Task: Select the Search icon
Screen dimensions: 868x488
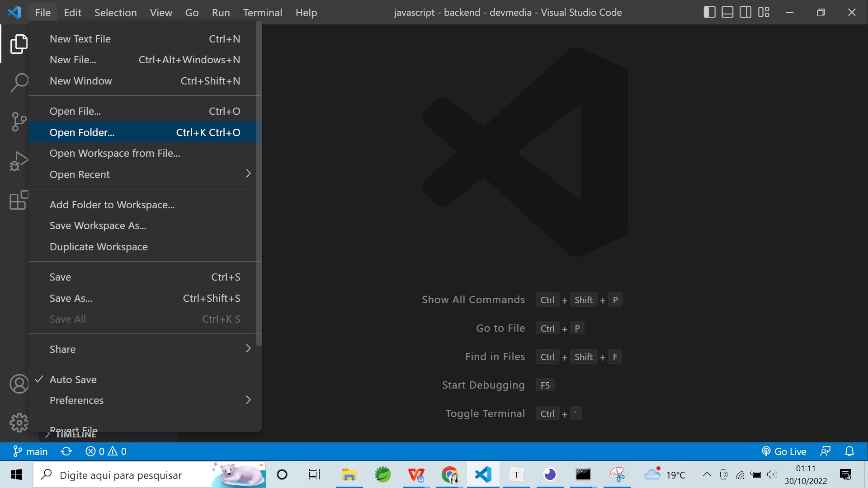Action: pos(19,83)
